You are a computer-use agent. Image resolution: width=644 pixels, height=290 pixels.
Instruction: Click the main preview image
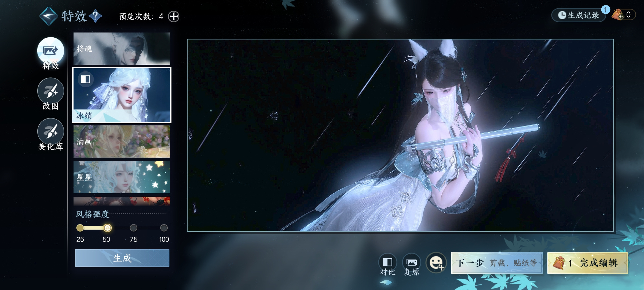400,135
